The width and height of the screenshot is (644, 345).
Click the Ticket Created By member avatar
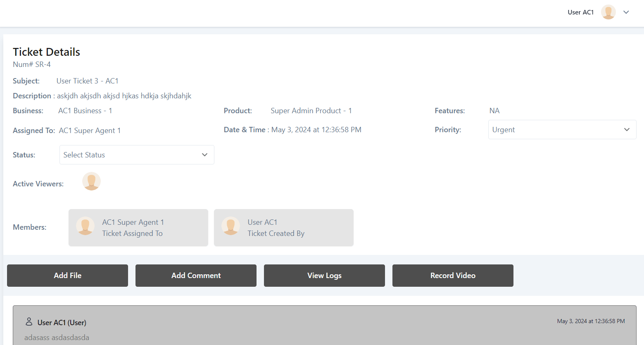(x=231, y=226)
